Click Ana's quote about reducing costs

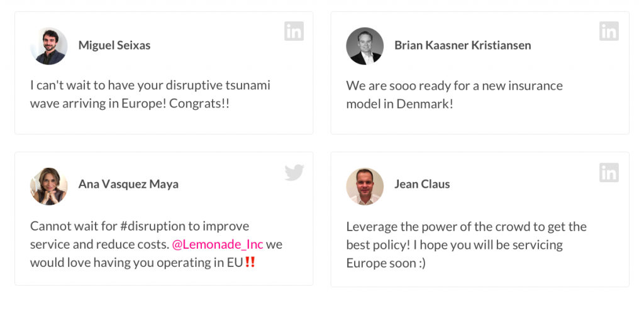point(156,244)
